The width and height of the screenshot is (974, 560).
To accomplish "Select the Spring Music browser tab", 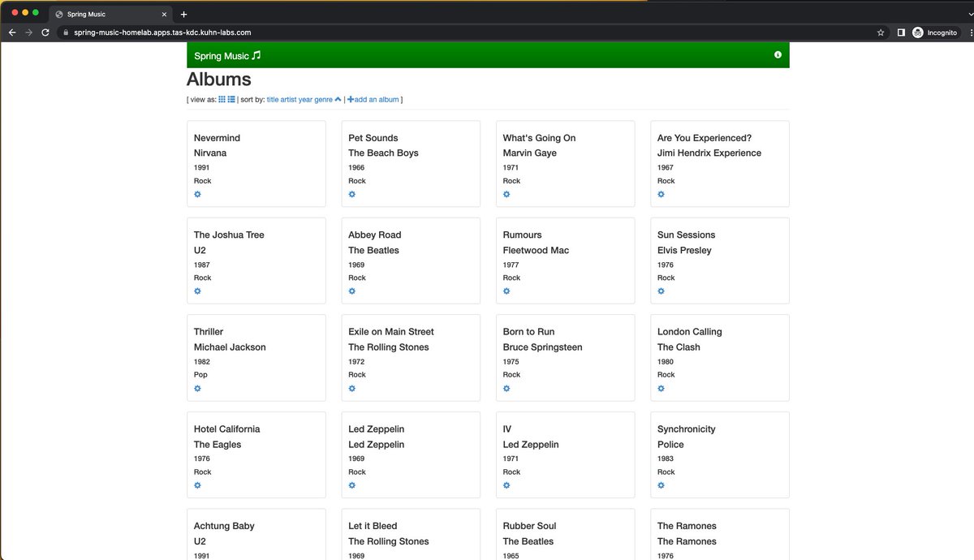I will click(111, 14).
